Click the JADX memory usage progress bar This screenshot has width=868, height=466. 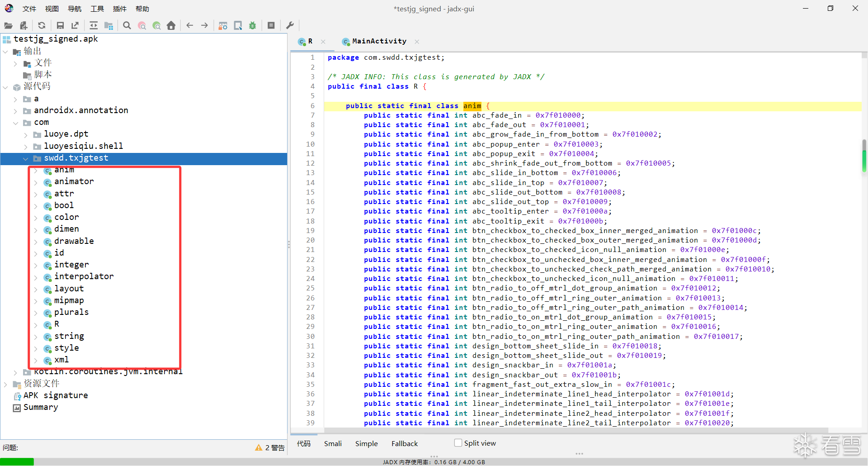[x=434, y=462]
